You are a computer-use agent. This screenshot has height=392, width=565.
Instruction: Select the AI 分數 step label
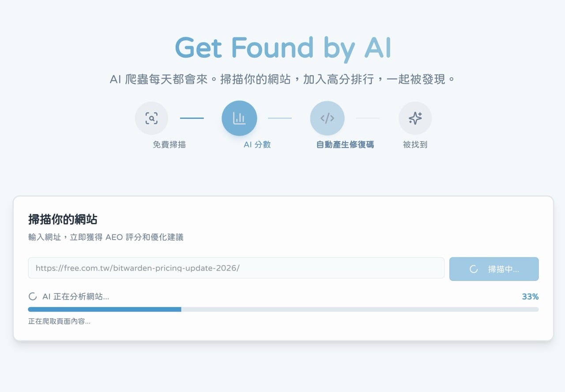[x=257, y=145]
